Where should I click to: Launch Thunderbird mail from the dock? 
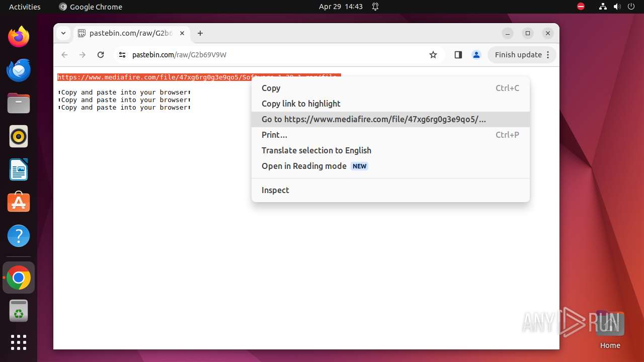19,70
